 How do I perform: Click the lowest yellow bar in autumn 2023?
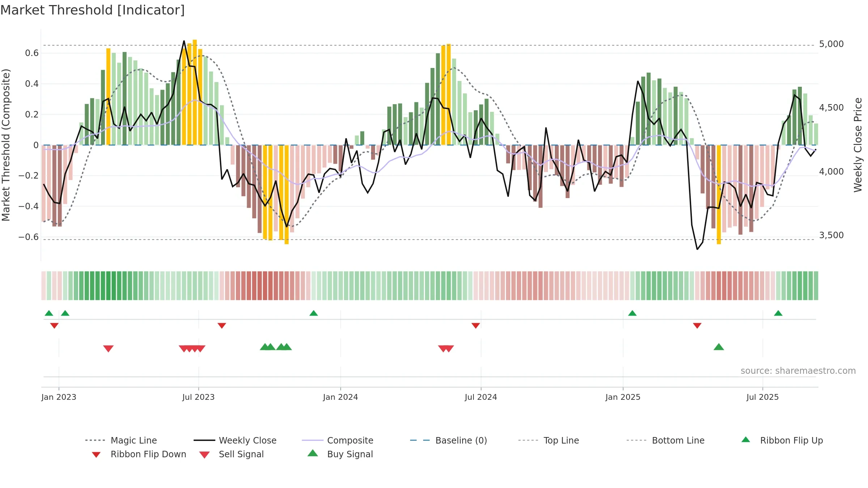[286, 194]
